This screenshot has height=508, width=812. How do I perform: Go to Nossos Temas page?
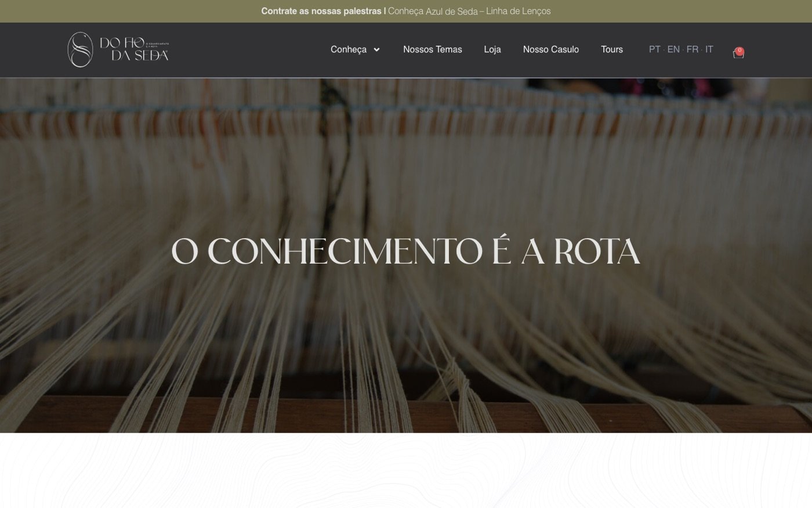[433, 50]
